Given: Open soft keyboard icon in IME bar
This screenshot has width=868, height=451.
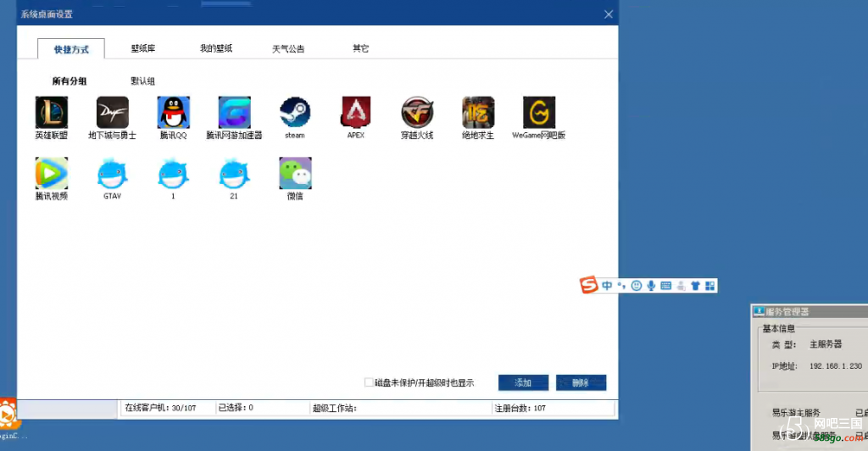Looking at the screenshot, I should 666,286.
